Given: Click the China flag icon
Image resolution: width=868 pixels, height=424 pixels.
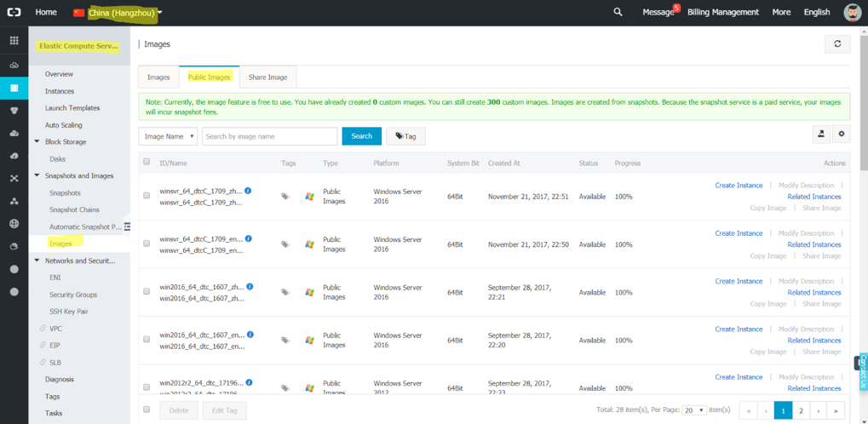Looking at the screenshot, I should [78, 12].
